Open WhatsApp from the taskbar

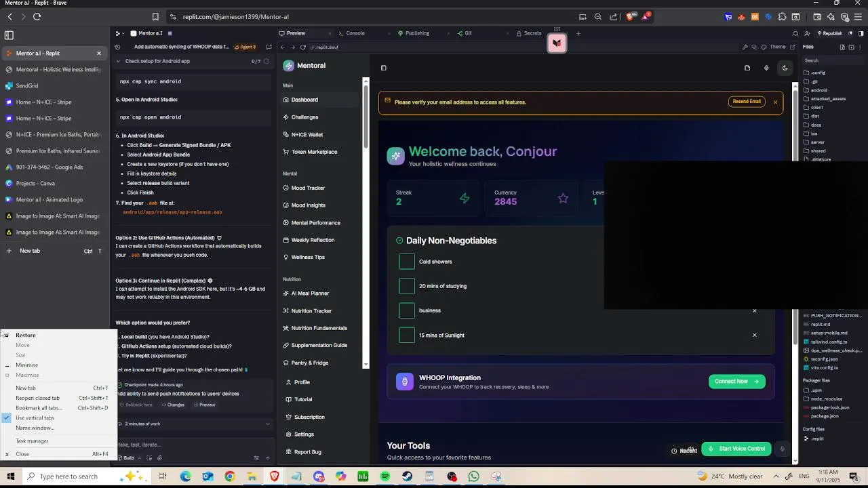tap(473, 476)
